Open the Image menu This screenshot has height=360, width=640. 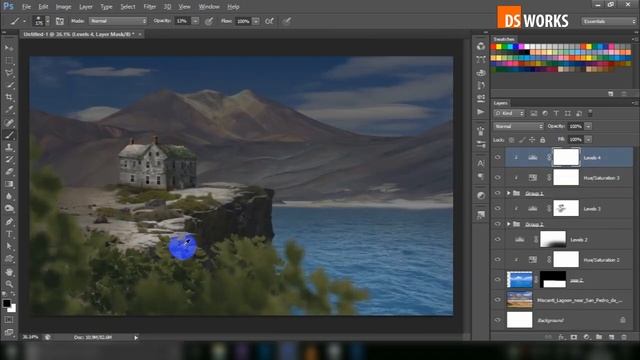tap(63, 7)
